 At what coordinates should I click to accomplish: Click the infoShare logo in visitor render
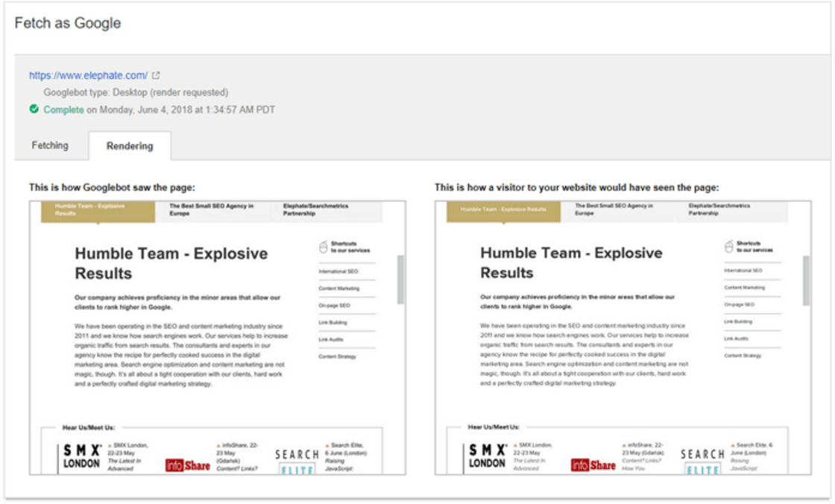[x=593, y=465]
